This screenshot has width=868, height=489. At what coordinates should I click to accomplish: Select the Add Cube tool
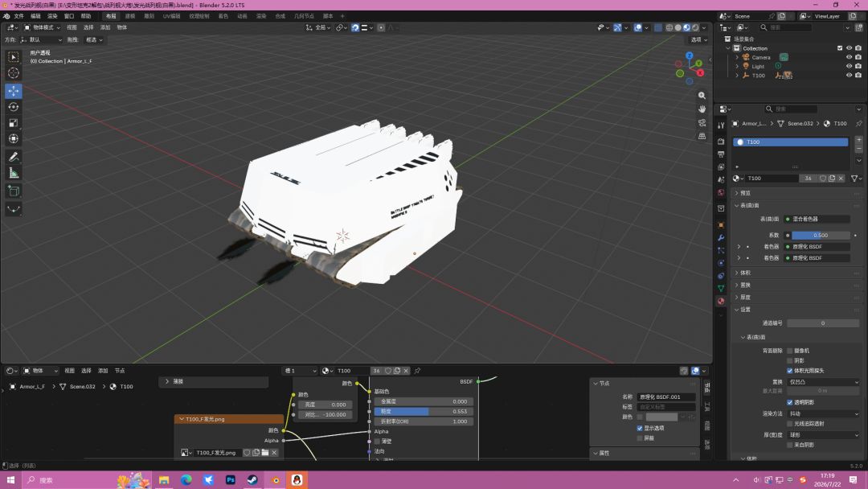pos(14,191)
